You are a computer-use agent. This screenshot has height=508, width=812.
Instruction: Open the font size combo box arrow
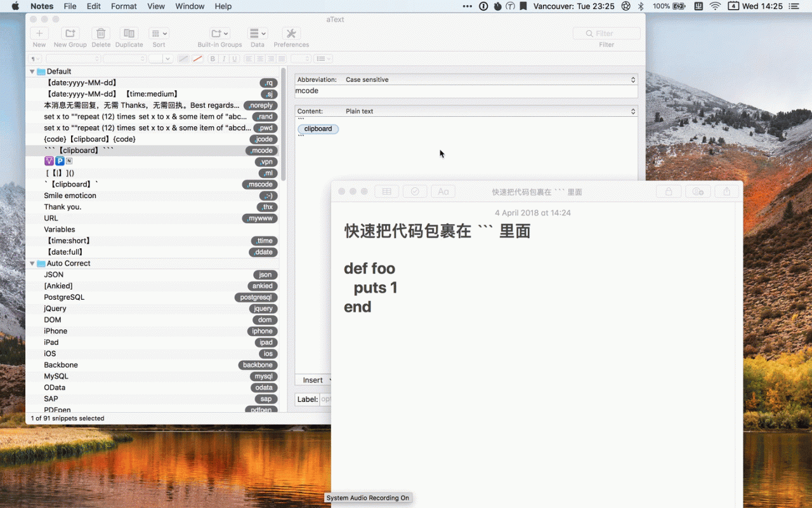click(168, 59)
